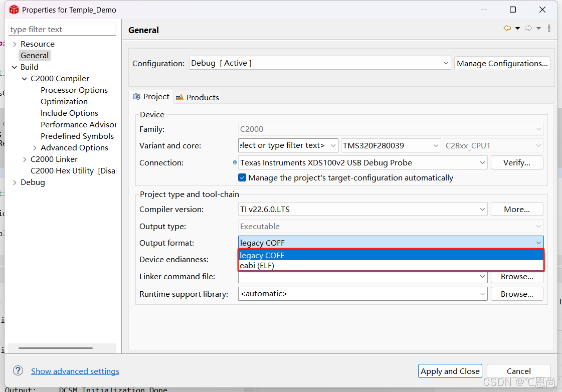Click the Cancel button

[518, 371]
